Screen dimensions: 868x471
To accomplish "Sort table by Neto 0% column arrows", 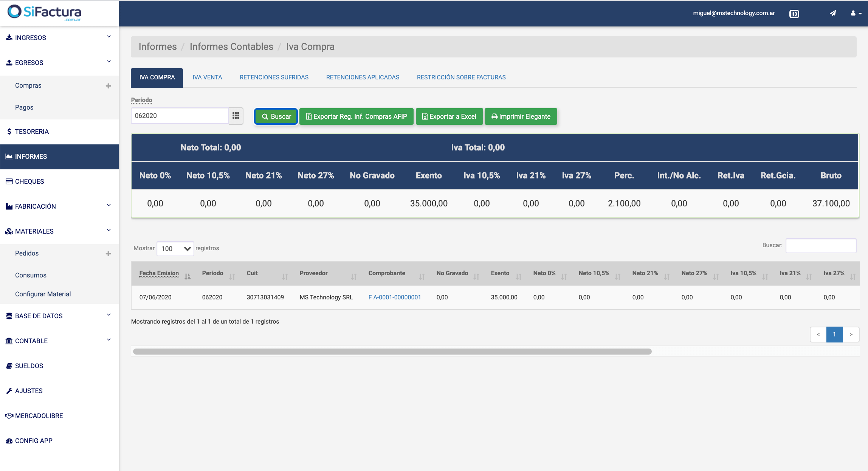I will click(x=564, y=277).
